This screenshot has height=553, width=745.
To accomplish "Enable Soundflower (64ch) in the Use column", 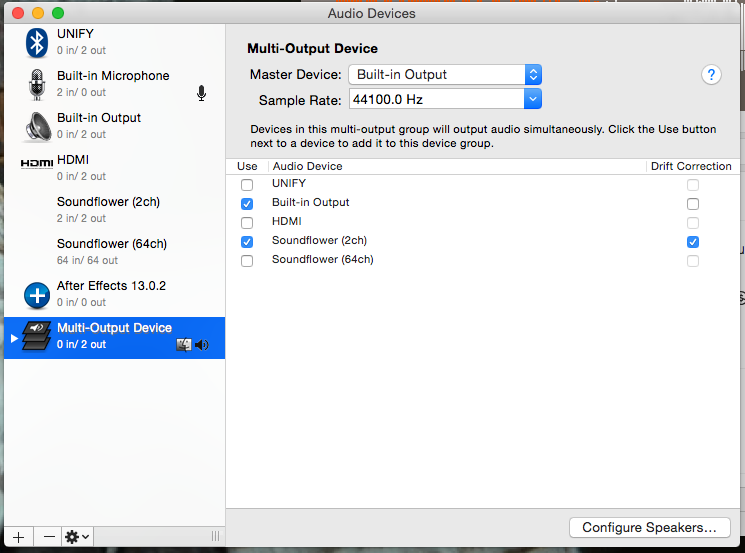I will (247, 260).
